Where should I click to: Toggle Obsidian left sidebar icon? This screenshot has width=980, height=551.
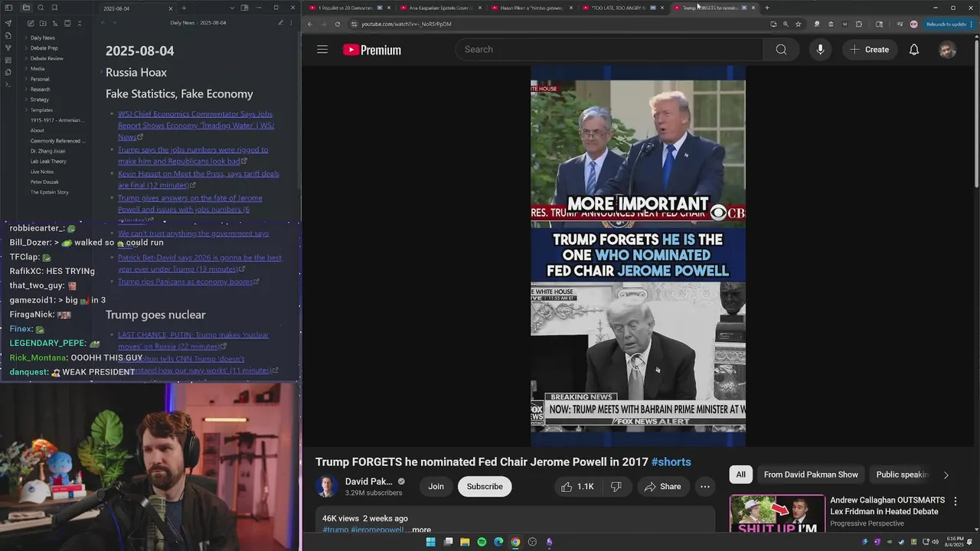tap(8, 8)
